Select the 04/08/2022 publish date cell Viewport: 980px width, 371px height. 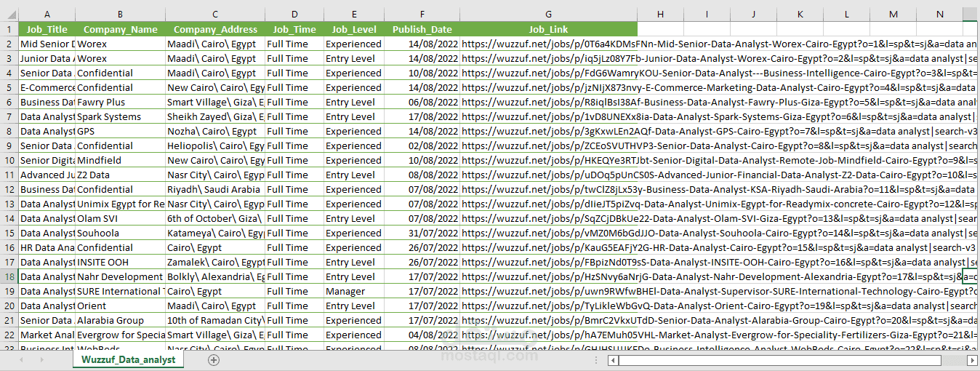[422, 335]
